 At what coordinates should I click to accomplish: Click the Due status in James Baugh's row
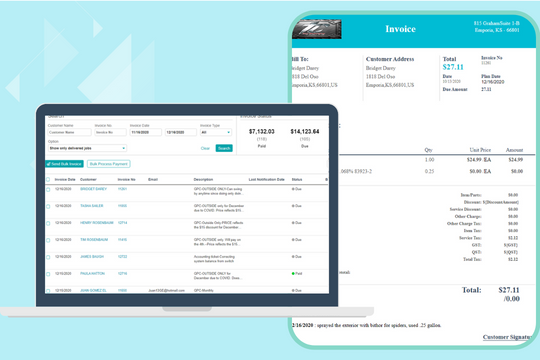[x=297, y=257]
